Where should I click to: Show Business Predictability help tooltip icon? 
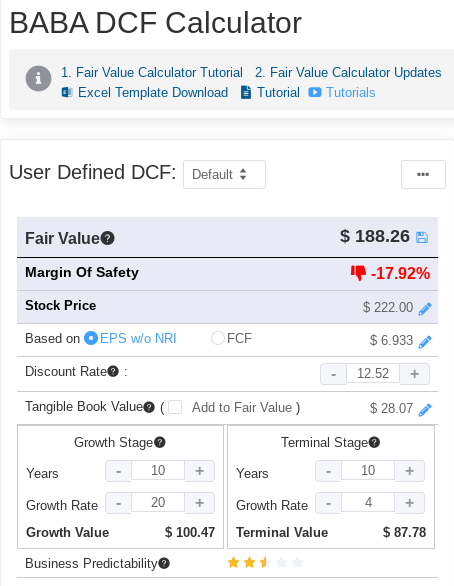coord(164,563)
